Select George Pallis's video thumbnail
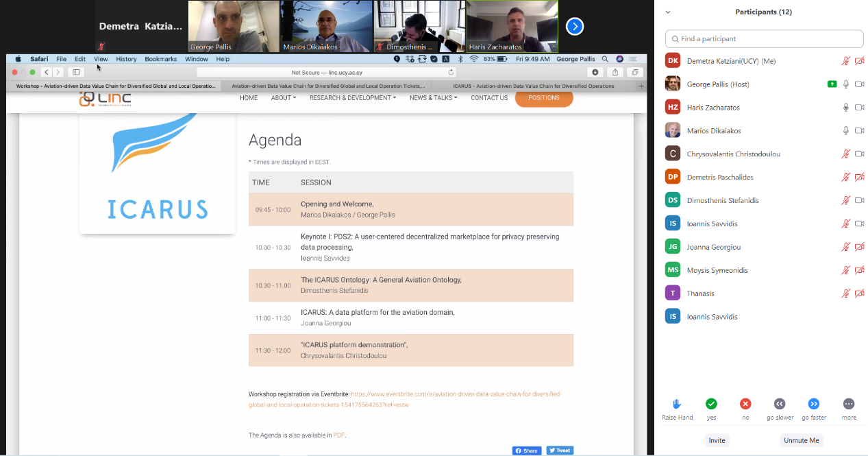The image size is (868, 456). pos(234,26)
